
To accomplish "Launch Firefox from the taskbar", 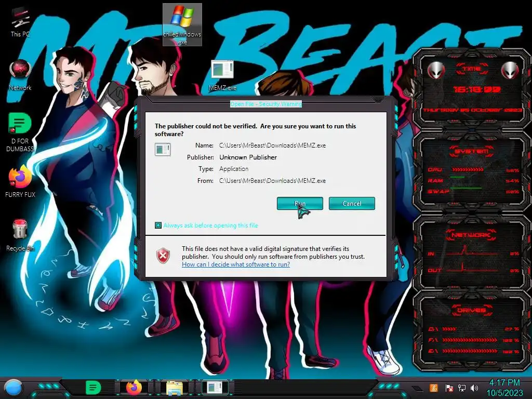I will click(134, 388).
